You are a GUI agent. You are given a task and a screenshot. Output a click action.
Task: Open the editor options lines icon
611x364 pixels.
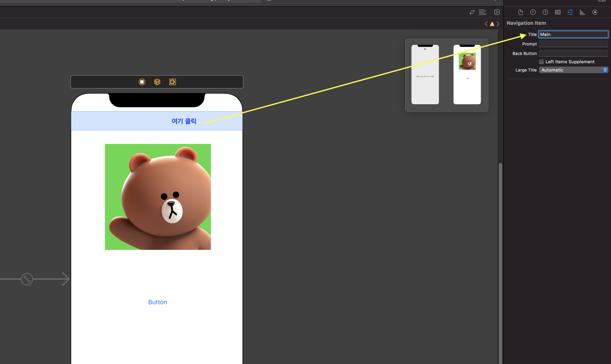[x=483, y=12]
